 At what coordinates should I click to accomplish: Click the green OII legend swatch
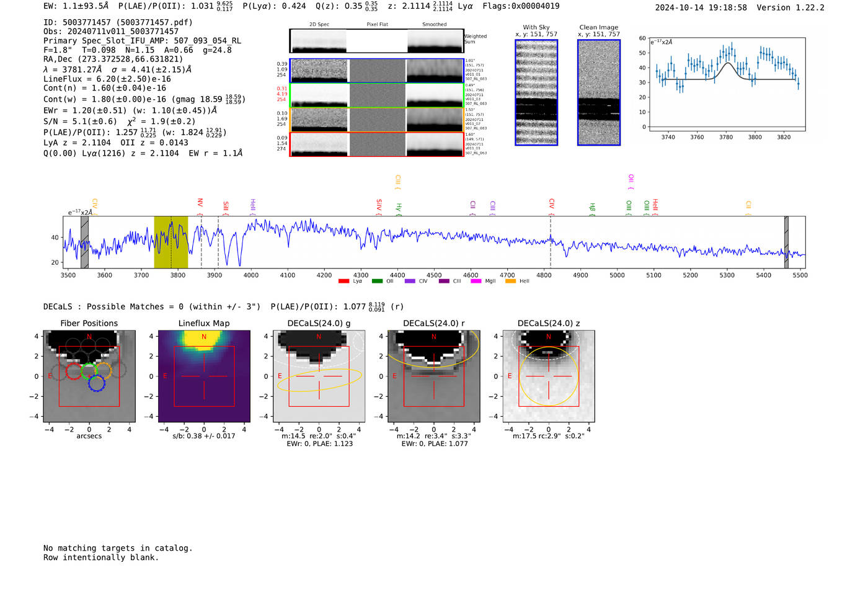(377, 281)
